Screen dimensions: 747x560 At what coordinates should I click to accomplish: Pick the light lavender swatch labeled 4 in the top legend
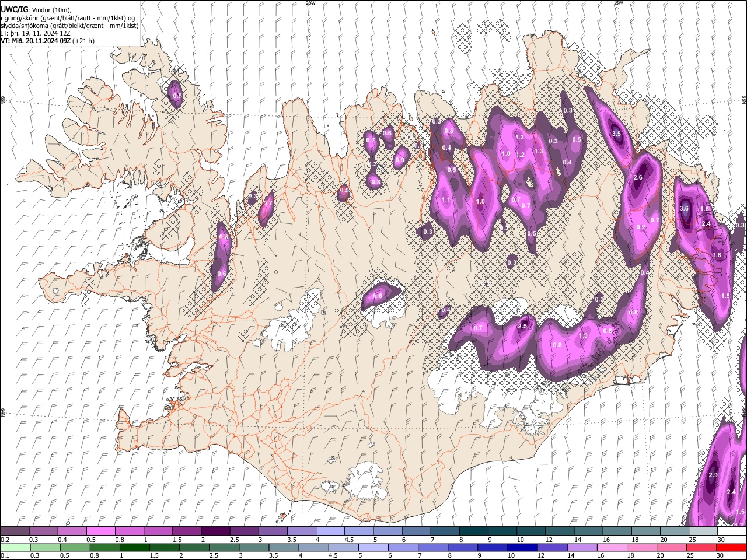329,531
